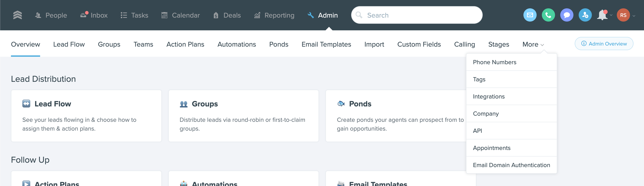Open the RS user avatar menu
The image size is (644, 186).
click(623, 15)
